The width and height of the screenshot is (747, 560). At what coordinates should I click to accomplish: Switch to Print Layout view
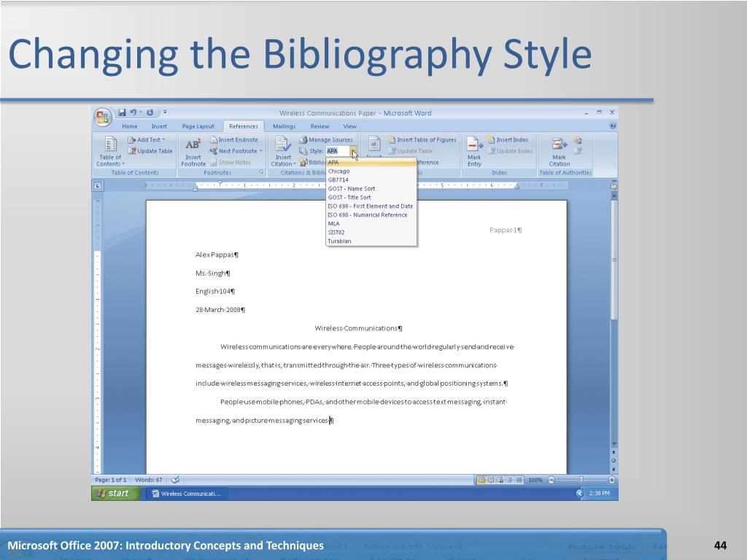click(481, 480)
